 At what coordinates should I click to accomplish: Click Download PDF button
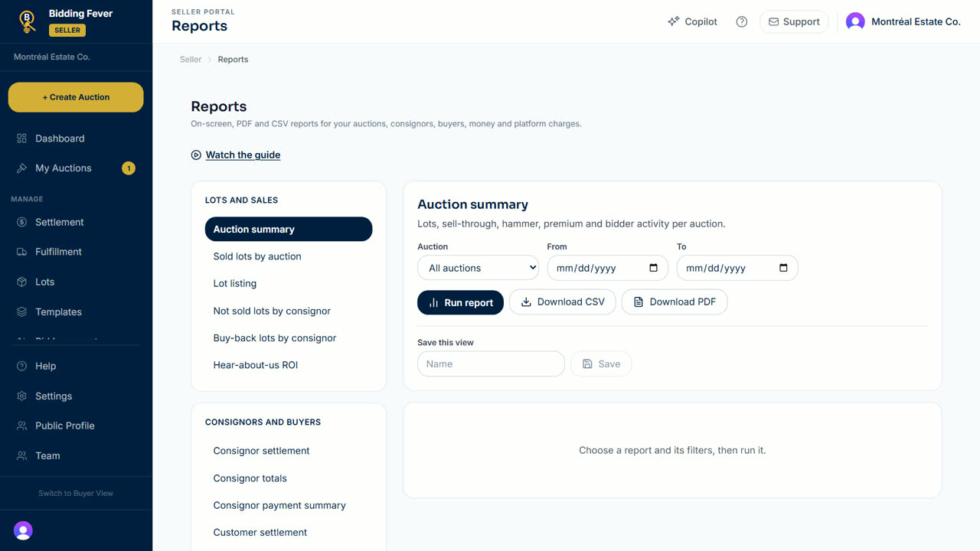[x=675, y=302]
